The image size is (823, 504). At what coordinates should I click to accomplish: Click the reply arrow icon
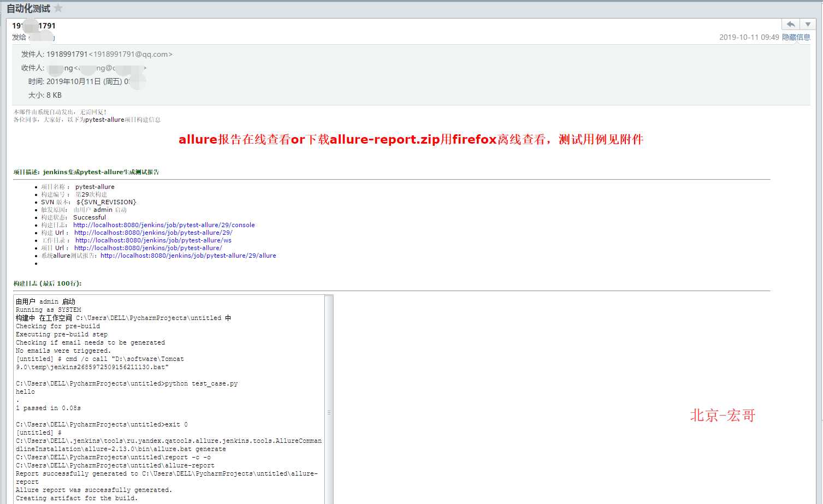click(790, 24)
